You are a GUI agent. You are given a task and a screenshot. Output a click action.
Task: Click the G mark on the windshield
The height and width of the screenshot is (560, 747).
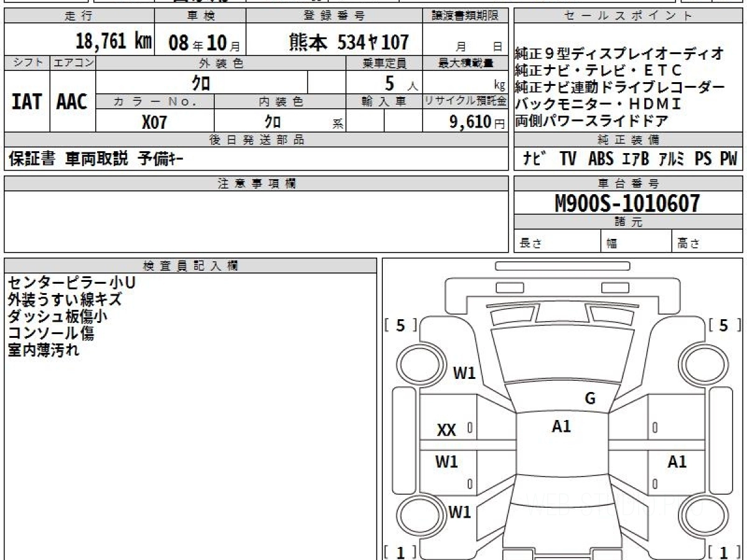(x=590, y=399)
